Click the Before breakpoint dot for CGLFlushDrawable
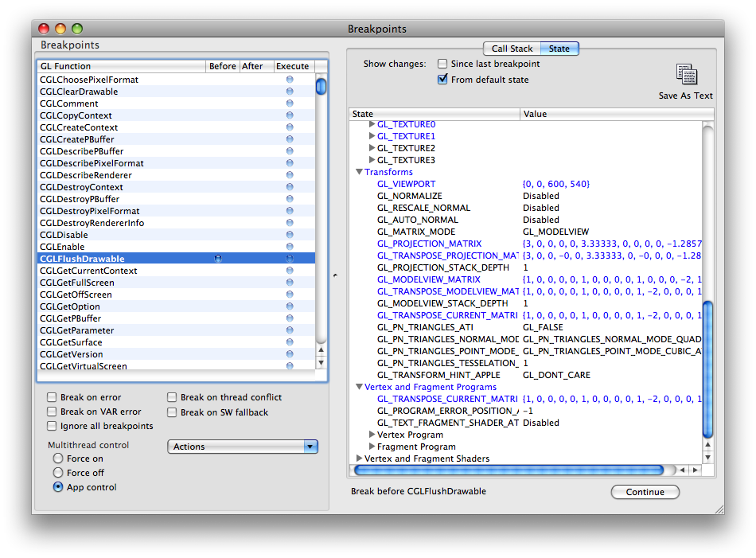The image size is (756, 558). point(218,259)
